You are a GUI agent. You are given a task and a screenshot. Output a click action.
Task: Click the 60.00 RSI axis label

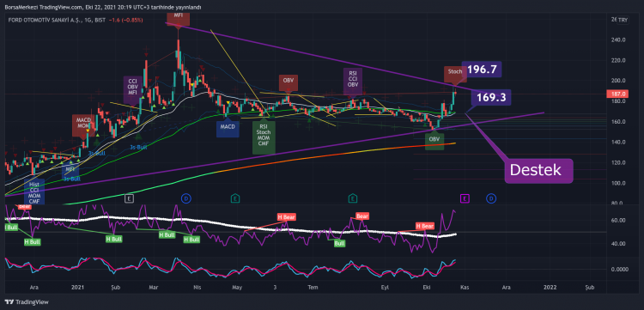coord(617,221)
